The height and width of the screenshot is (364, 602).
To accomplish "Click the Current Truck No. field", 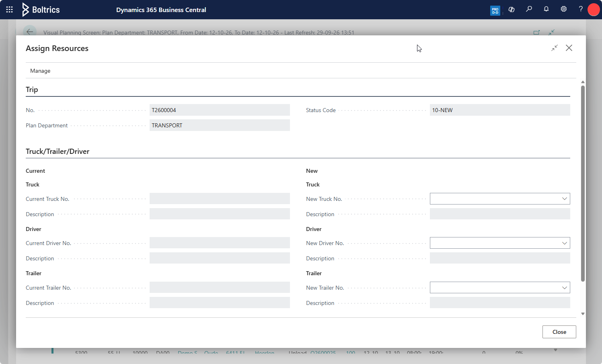I will point(220,198).
